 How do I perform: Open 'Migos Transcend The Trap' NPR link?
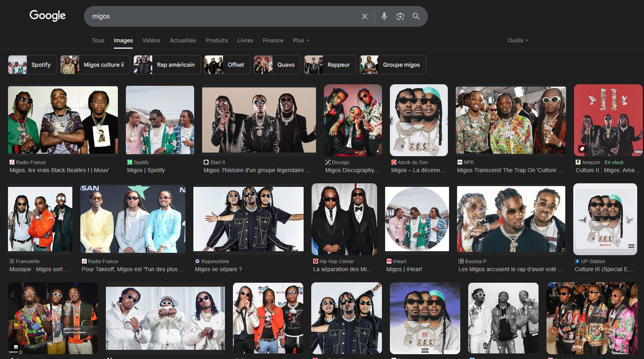(510, 170)
